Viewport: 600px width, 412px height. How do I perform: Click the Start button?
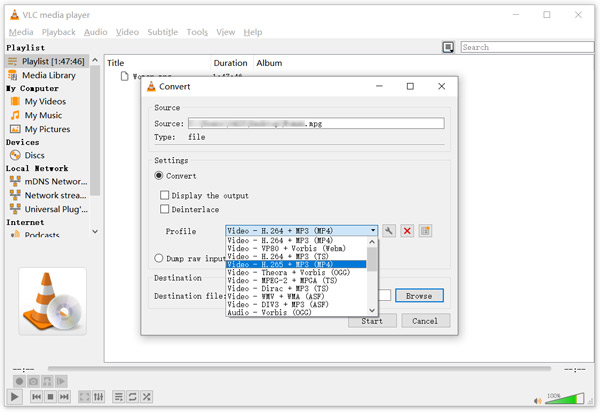pyautogui.click(x=372, y=321)
